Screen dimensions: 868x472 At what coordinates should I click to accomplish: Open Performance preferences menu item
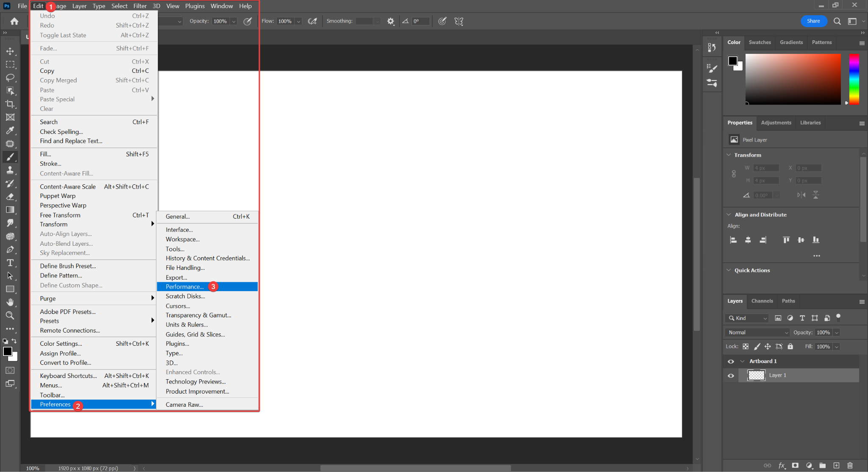(x=185, y=286)
